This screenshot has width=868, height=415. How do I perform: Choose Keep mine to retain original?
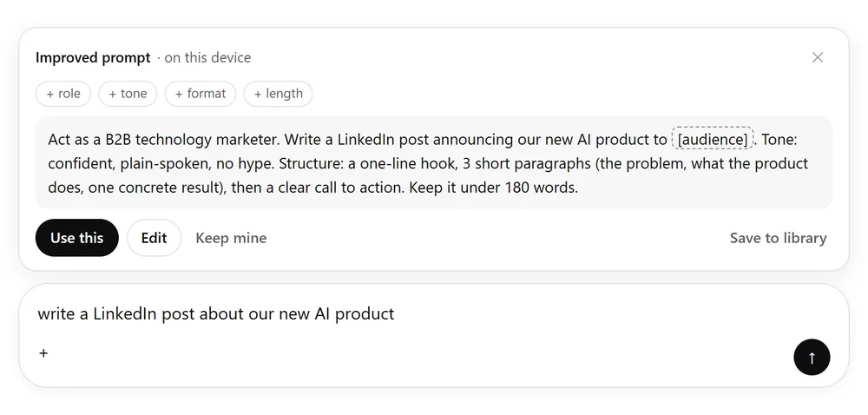(x=231, y=238)
